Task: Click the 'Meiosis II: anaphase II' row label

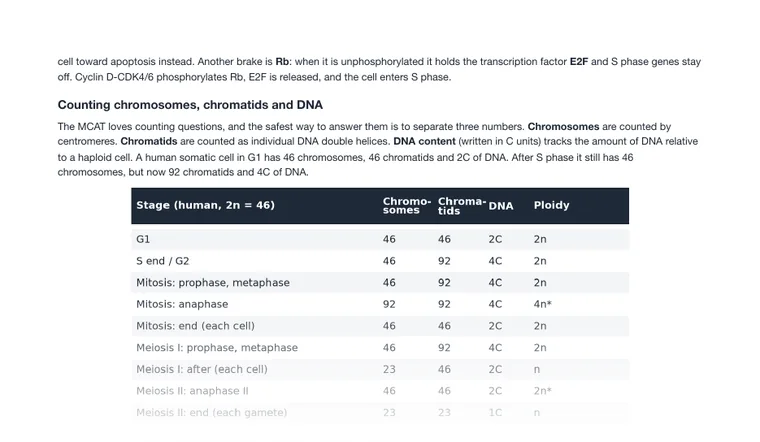Action: tap(192, 391)
